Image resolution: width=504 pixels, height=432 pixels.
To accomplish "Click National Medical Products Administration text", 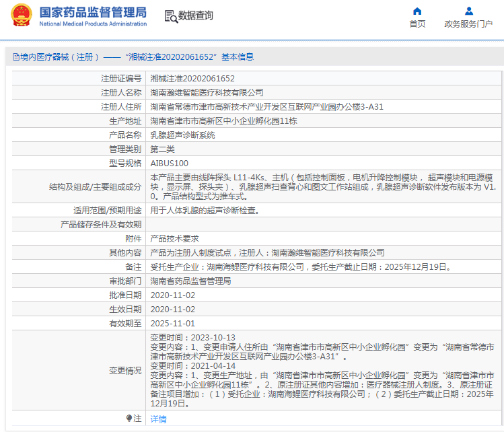I will 93,24.
